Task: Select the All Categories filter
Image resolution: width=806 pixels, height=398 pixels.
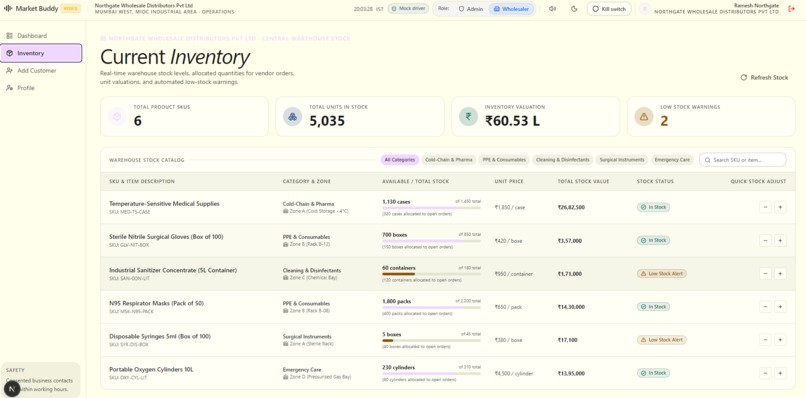Action: [x=399, y=160]
